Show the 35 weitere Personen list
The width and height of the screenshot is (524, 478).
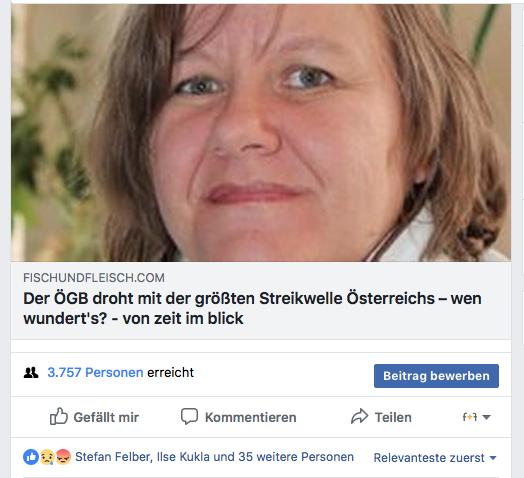point(296,457)
